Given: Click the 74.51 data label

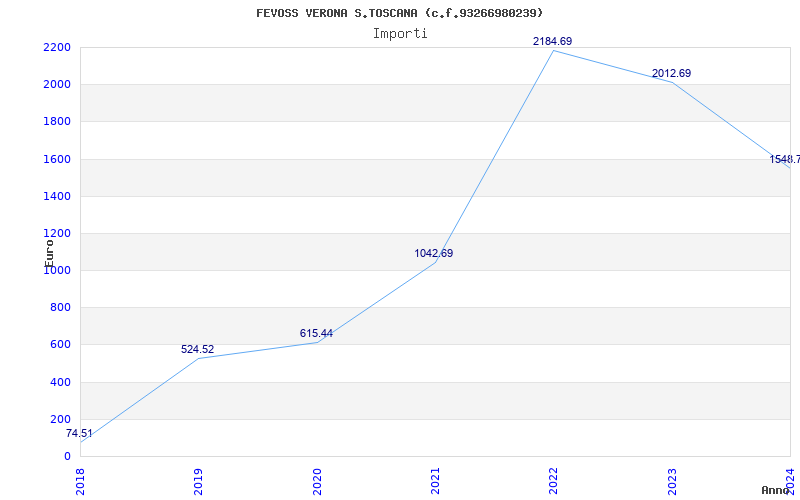Looking at the screenshot, I should pos(79,434).
